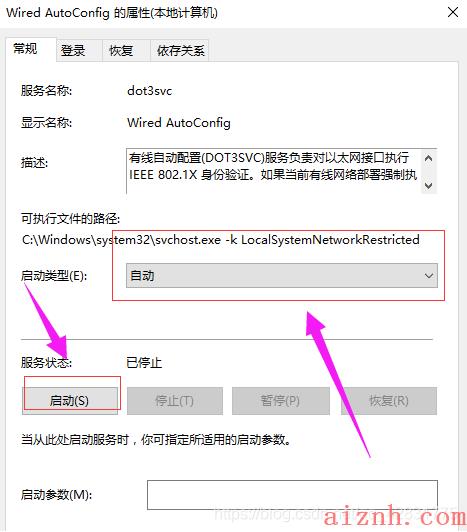Click the svchost.exe executable path text
Image resolution: width=467 pixels, height=532 pixels.
tap(221, 240)
